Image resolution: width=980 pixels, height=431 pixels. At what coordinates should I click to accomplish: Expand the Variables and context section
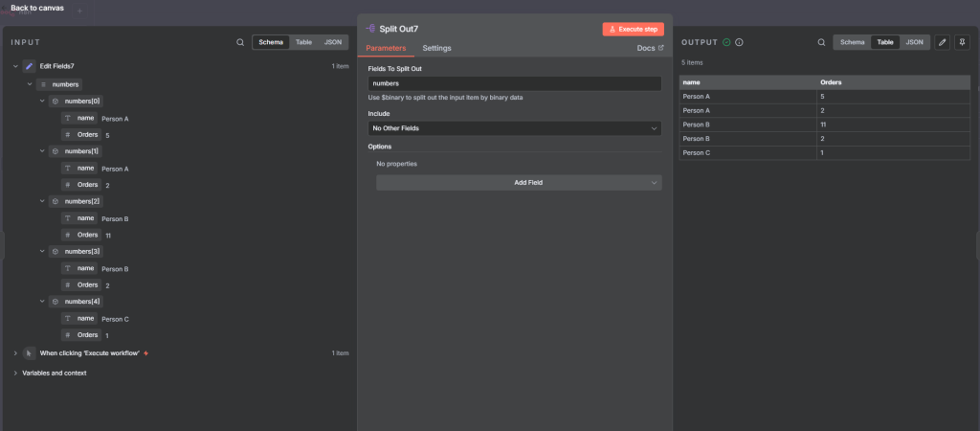[15, 373]
